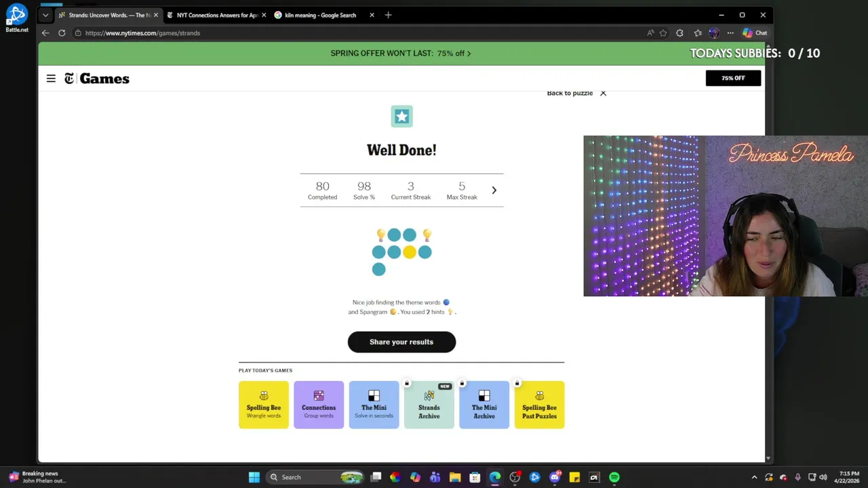Click the blue star badge above Well Done
The width and height of the screenshot is (868, 488).
click(401, 116)
